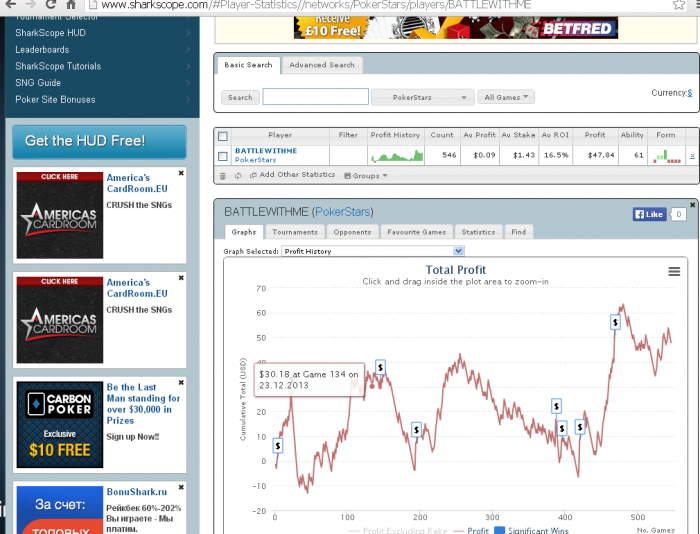Viewport: 700px width, 534px height.
Task: Close the first America's CardRoom ad
Action: click(x=181, y=173)
